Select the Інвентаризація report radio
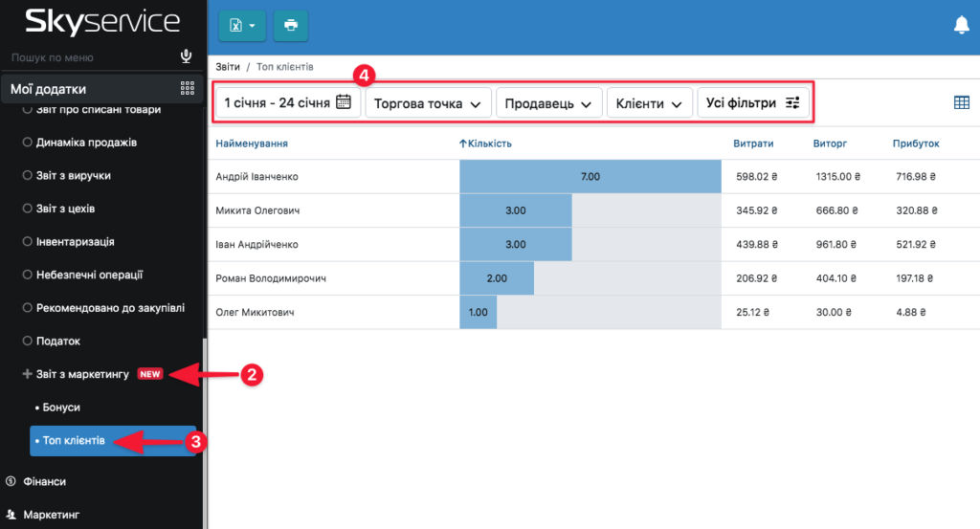980x529 pixels. [27, 242]
